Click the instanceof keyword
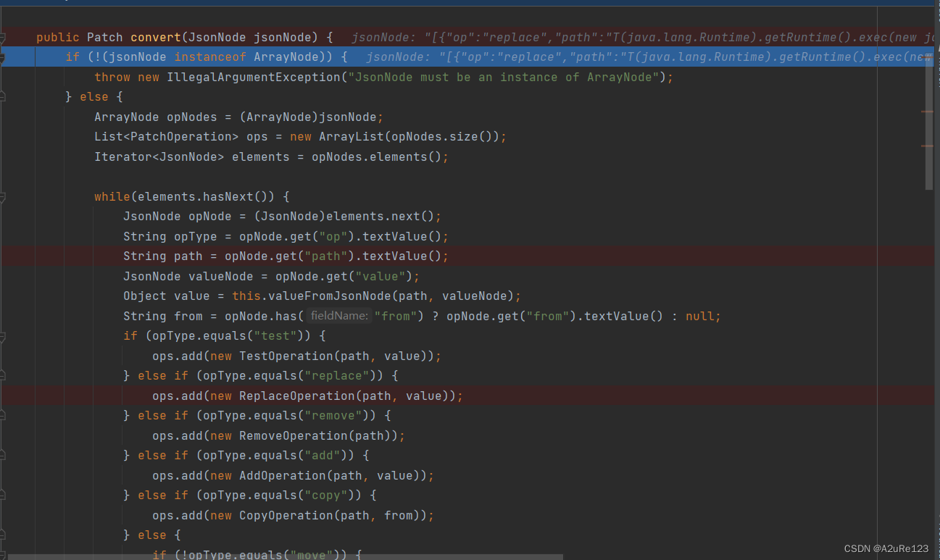The width and height of the screenshot is (940, 560). (x=210, y=57)
